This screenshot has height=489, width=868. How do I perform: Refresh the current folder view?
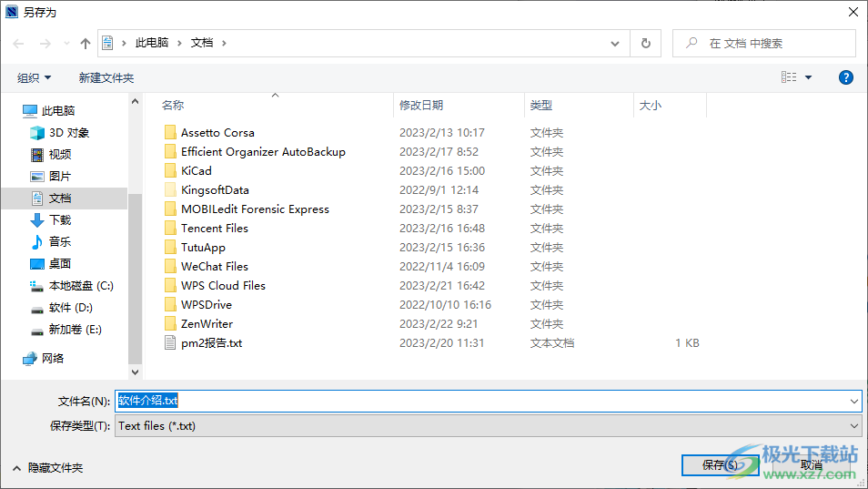click(645, 43)
